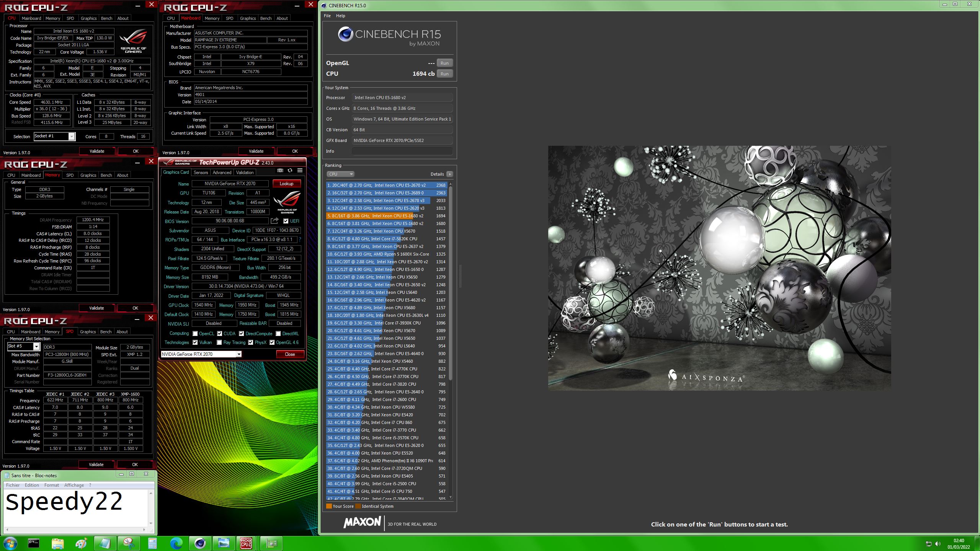Image resolution: width=980 pixels, height=551 pixels.
Task: Switch to GPU-Z graphics card taskbar icon
Action: pyautogui.click(x=271, y=543)
